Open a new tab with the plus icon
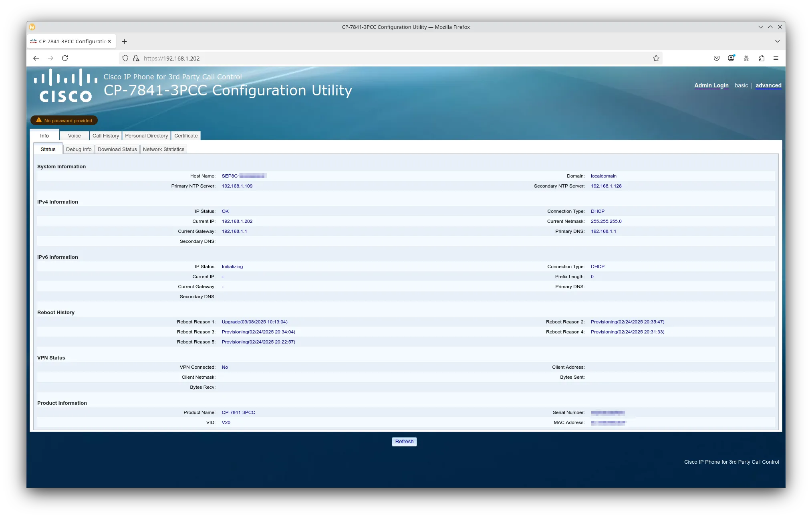This screenshot has width=812, height=519. (x=125, y=41)
